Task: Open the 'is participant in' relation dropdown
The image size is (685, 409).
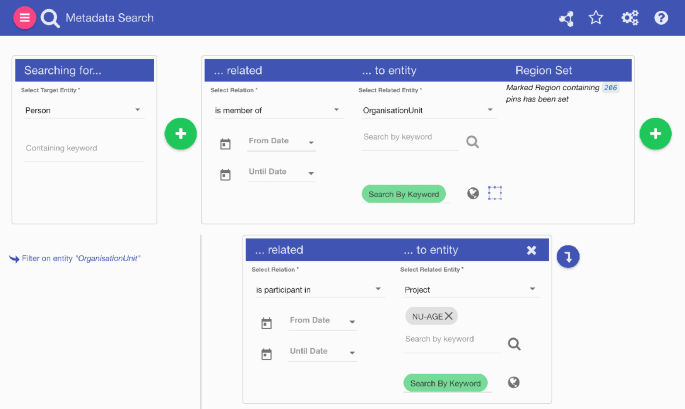Action: coord(319,290)
